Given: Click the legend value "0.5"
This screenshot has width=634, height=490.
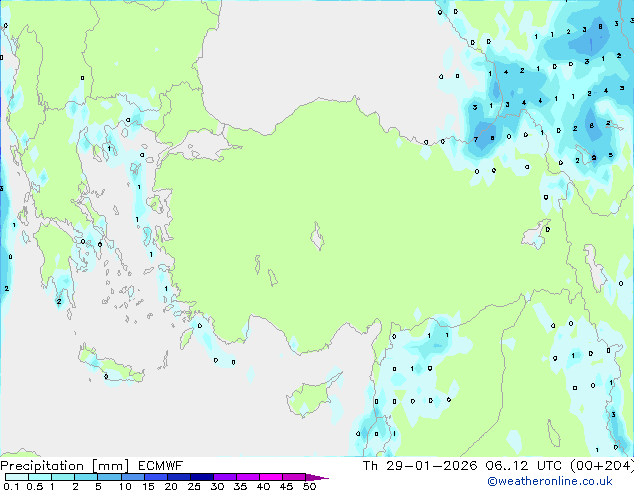Looking at the screenshot, I should pyautogui.click(x=35, y=486).
